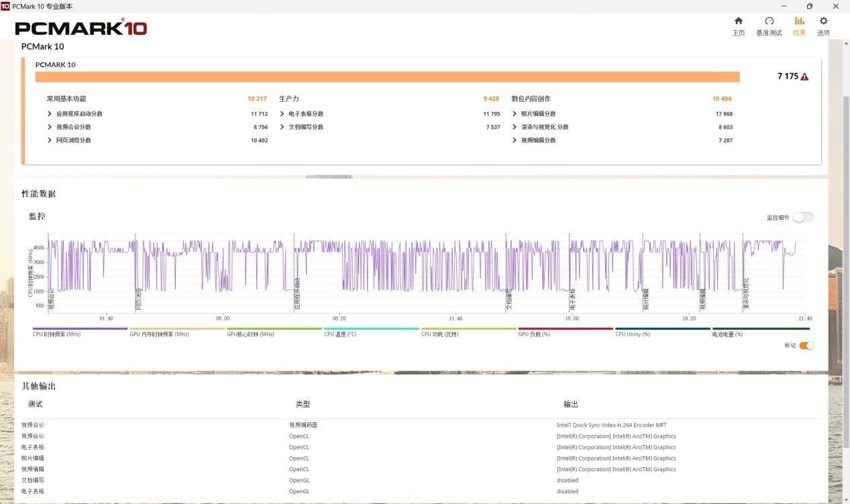This screenshot has height=504, width=850.
Task: Select the Results (结果) bar chart icon
Action: tap(799, 21)
